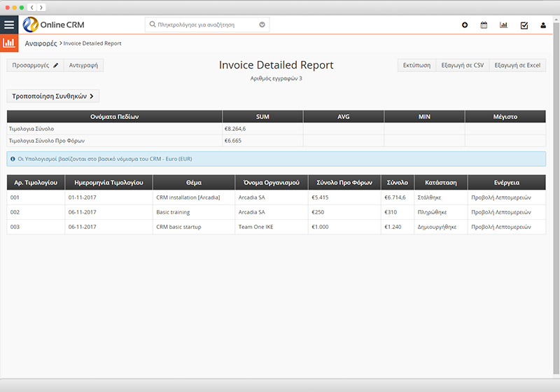The image size is (560, 392).
Task: Click the Κατάσταση column header
Action: pos(441,183)
